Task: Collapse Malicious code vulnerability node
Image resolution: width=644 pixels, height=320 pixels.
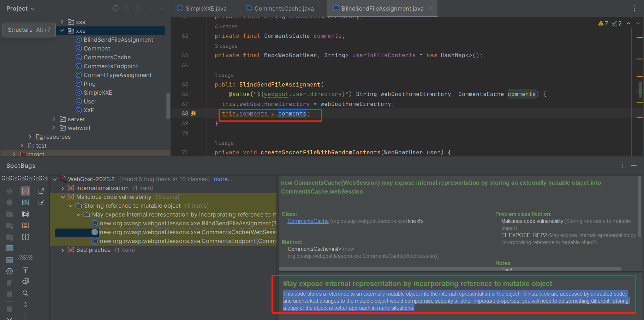Action: [62, 197]
